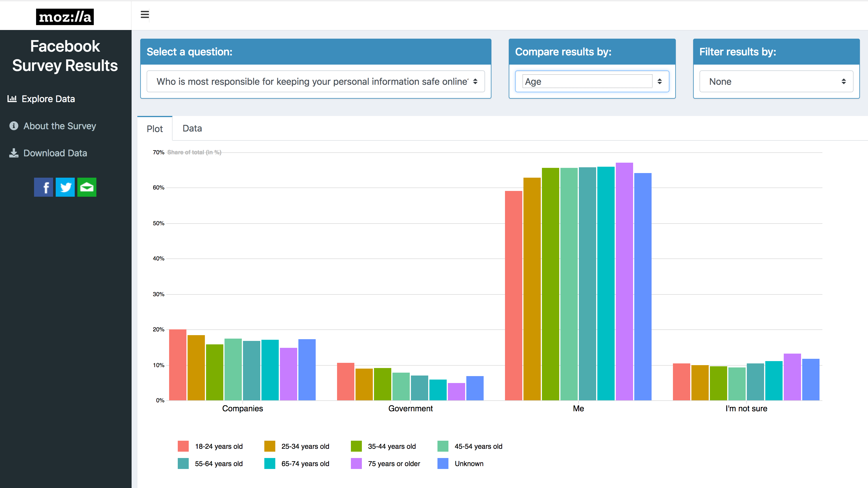This screenshot has height=488, width=868.
Task: Click the 25-34 years old legend swatch
Action: 270,446
